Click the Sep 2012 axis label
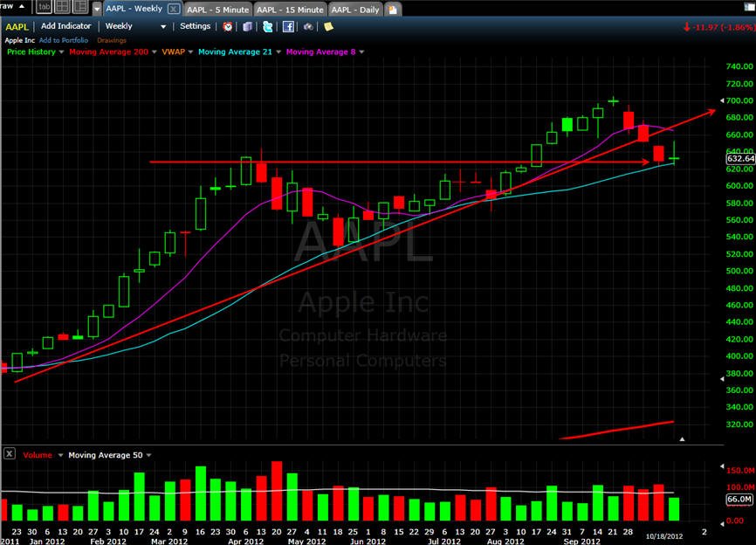Viewport: 756px width, 545px height. click(582, 542)
